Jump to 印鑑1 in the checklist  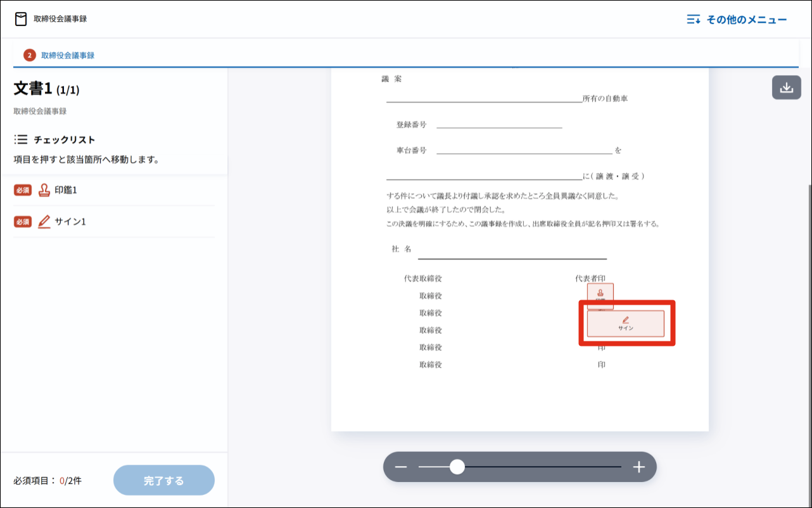coord(66,190)
